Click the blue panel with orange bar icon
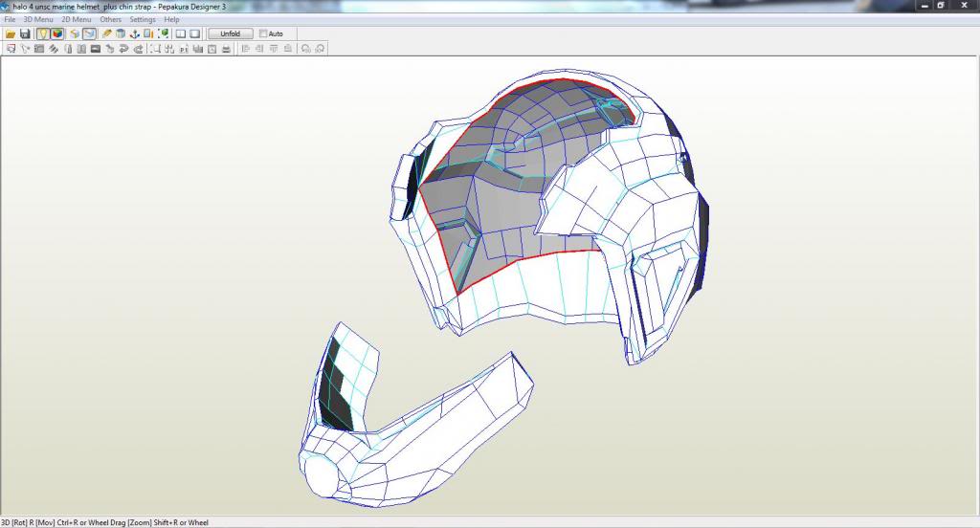The height and width of the screenshot is (528, 980). click(148, 33)
